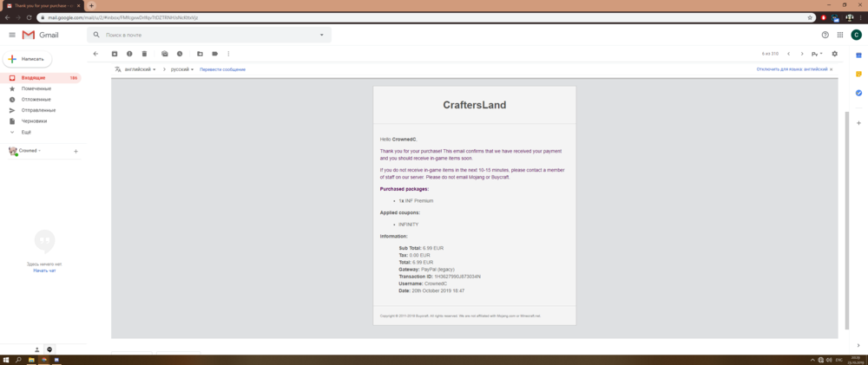Image resolution: width=868 pixels, height=365 pixels.
Task: Open the Move to folder icon
Action: [x=200, y=54]
